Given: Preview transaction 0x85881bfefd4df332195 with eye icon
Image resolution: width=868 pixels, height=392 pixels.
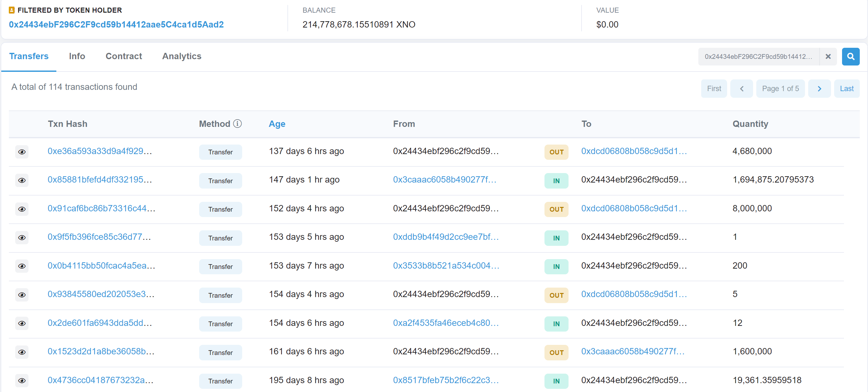Looking at the screenshot, I should tap(22, 181).
